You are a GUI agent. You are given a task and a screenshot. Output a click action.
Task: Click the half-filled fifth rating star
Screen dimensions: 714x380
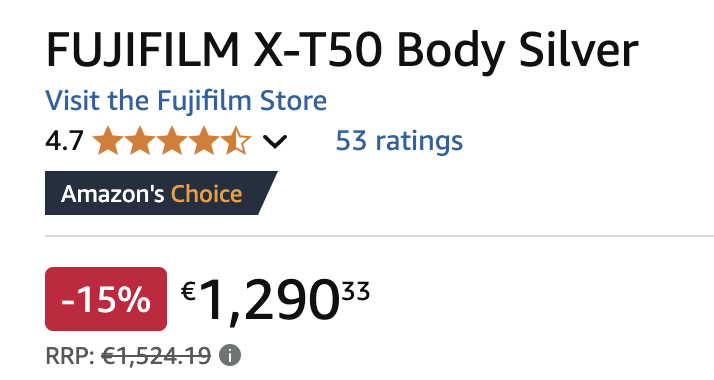(x=236, y=141)
